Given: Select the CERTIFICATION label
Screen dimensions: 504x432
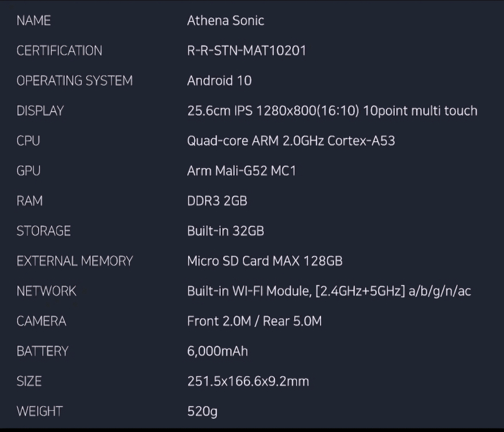Looking at the screenshot, I should pyautogui.click(x=59, y=51).
